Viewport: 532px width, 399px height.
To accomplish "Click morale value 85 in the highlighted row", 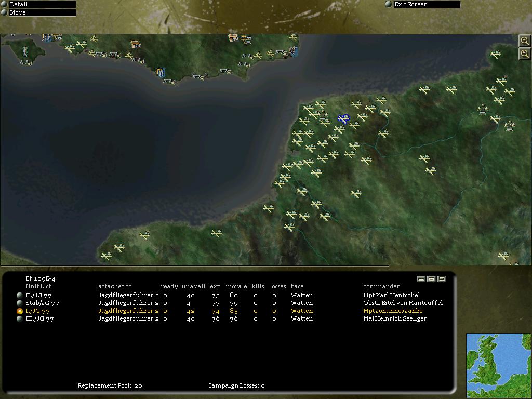I will (234, 311).
